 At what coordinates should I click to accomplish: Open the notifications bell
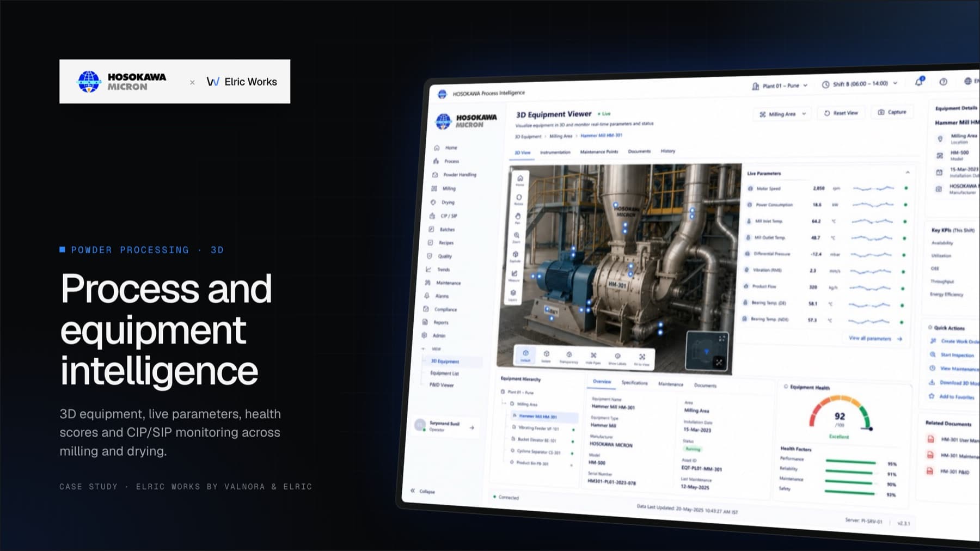919,82
